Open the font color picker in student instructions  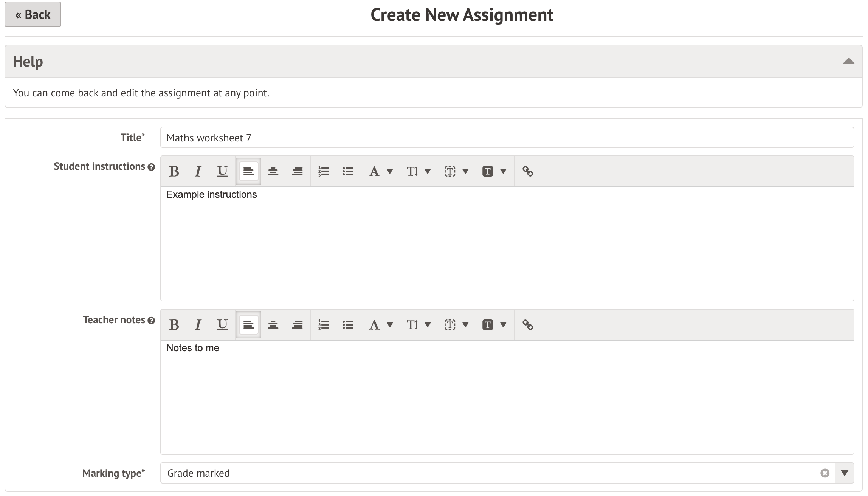pos(379,171)
